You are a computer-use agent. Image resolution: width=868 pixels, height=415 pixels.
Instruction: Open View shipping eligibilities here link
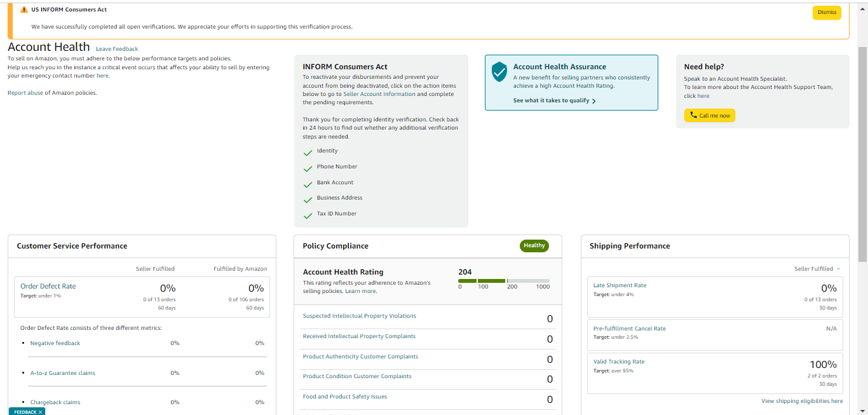coord(803,401)
